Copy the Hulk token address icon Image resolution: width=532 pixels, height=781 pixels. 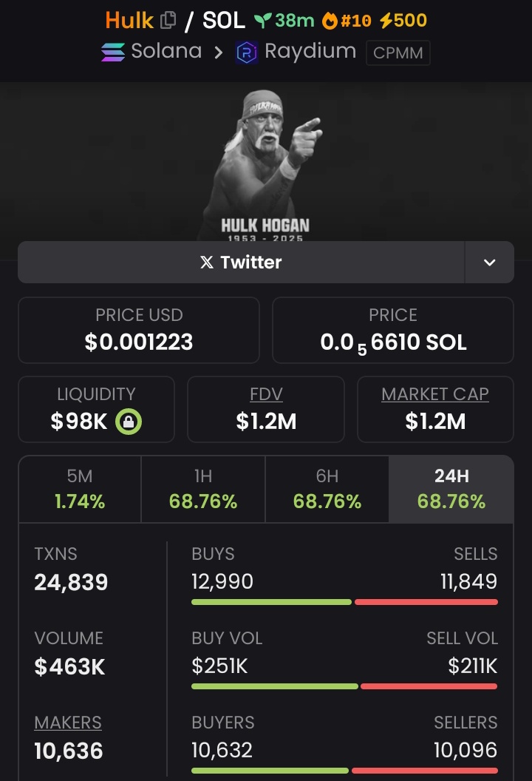(168, 21)
